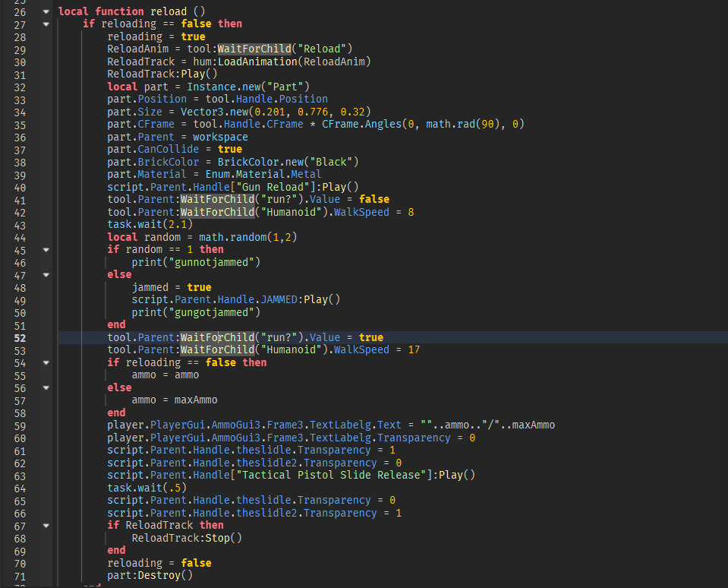728x588 pixels.
Task: Click 'task.wait(2.1)' on line 43
Action: (x=150, y=224)
